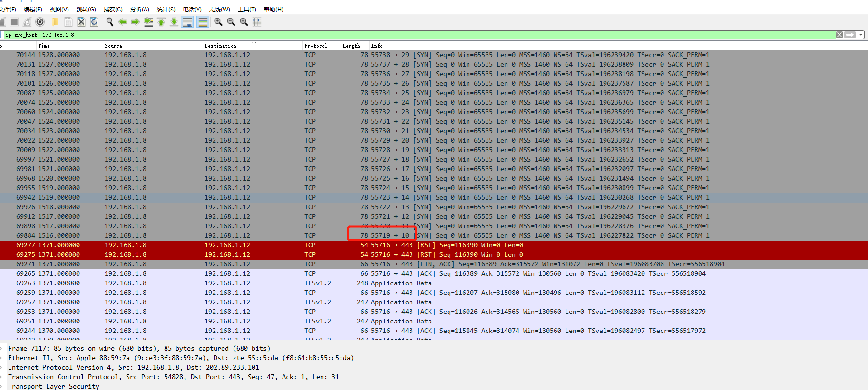The image size is (868, 390).
Task: Open the 编辑(E) menu
Action: pos(33,10)
